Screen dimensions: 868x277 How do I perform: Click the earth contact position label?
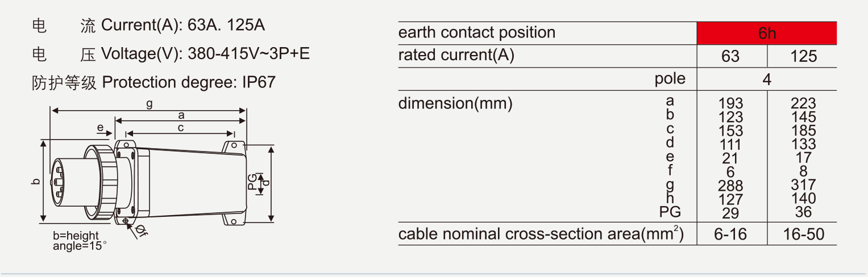pos(477,33)
